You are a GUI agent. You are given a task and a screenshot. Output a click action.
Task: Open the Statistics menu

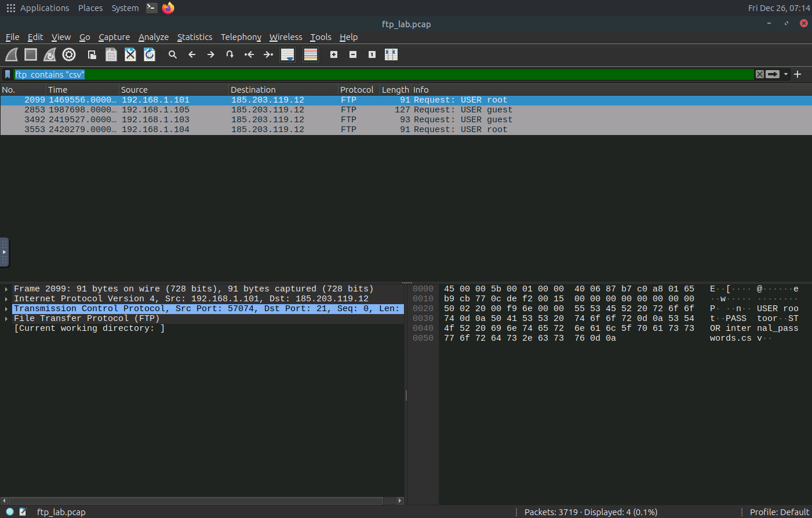194,37
